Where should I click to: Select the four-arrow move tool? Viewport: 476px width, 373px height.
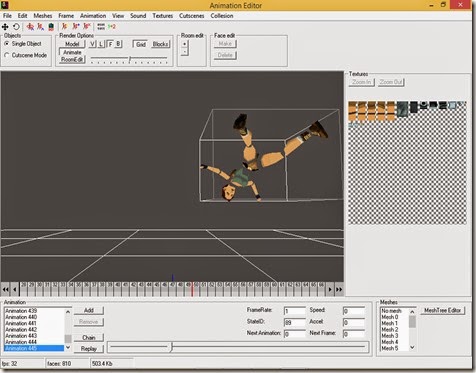5,27
